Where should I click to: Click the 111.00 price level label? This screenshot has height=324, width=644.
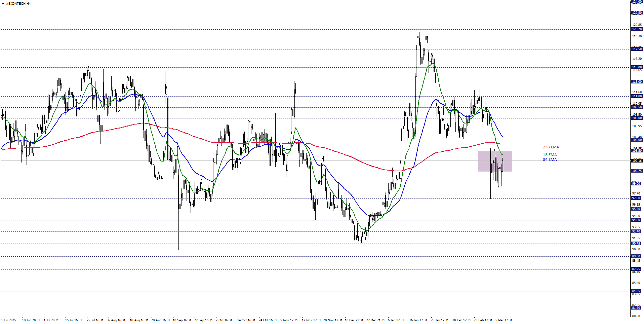(x=637, y=96)
